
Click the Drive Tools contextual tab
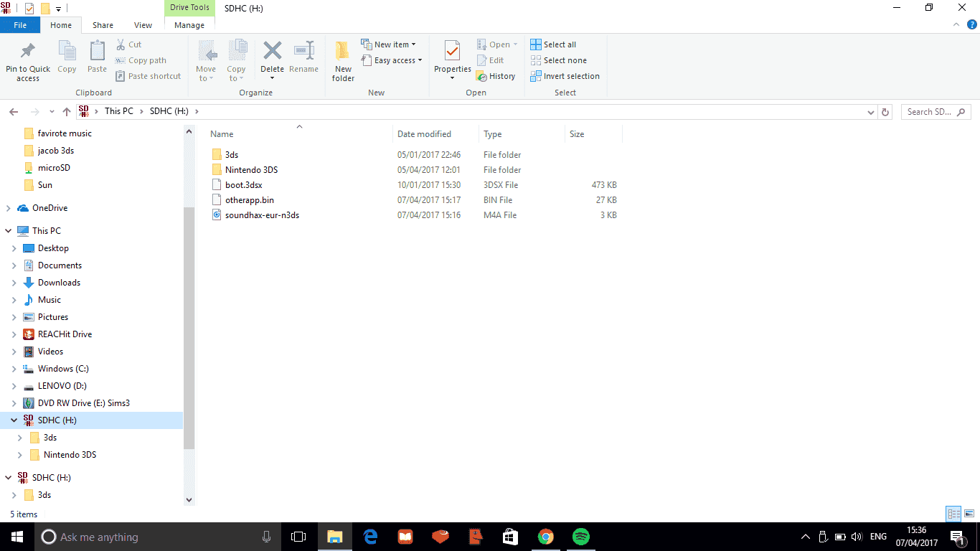pyautogui.click(x=189, y=8)
